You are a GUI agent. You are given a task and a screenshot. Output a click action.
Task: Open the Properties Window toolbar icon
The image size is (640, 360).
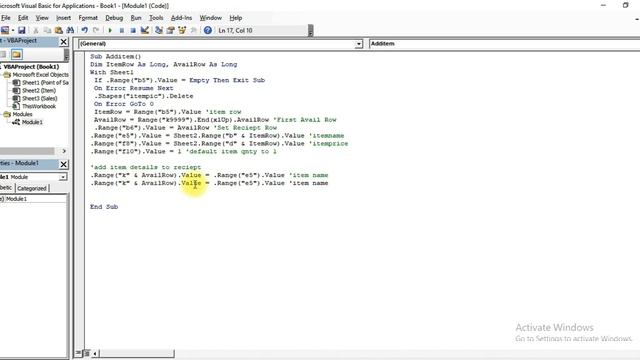(x=171, y=30)
